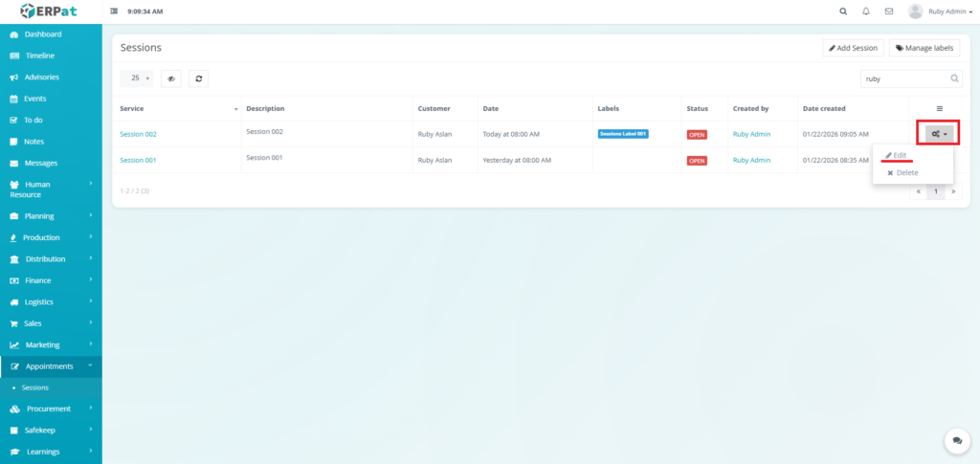Toggle sidebar with the hamburger menu icon
The image size is (980, 464).
115,11
